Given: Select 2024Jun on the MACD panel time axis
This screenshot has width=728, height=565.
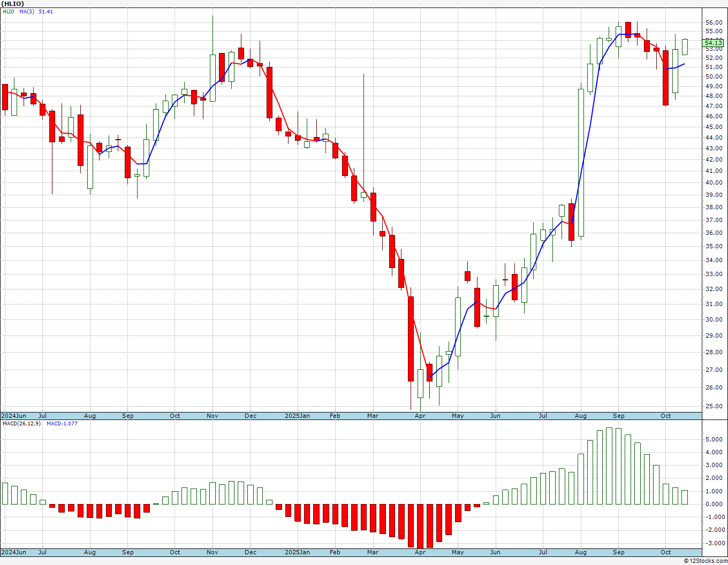Looking at the screenshot, I should [x=13, y=552].
